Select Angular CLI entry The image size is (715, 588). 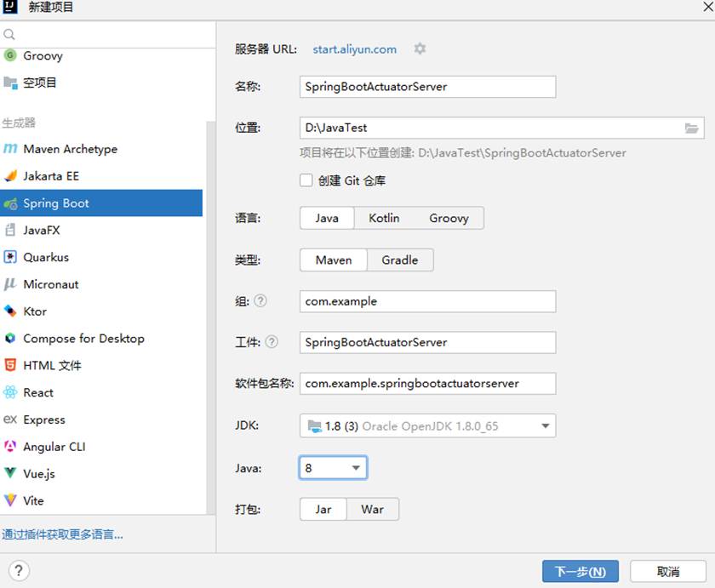pyautogui.click(x=101, y=446)
